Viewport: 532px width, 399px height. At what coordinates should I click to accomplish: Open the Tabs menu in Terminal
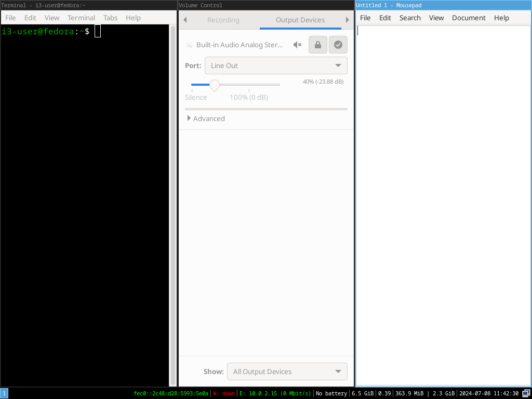tap(110, 18)
